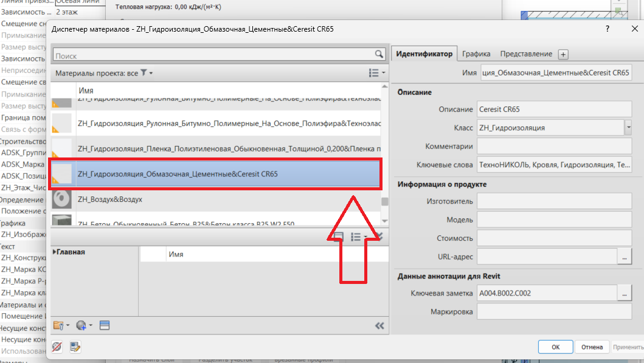Click the Стоимость input field

pyautogui.click(x=554, y=238)
